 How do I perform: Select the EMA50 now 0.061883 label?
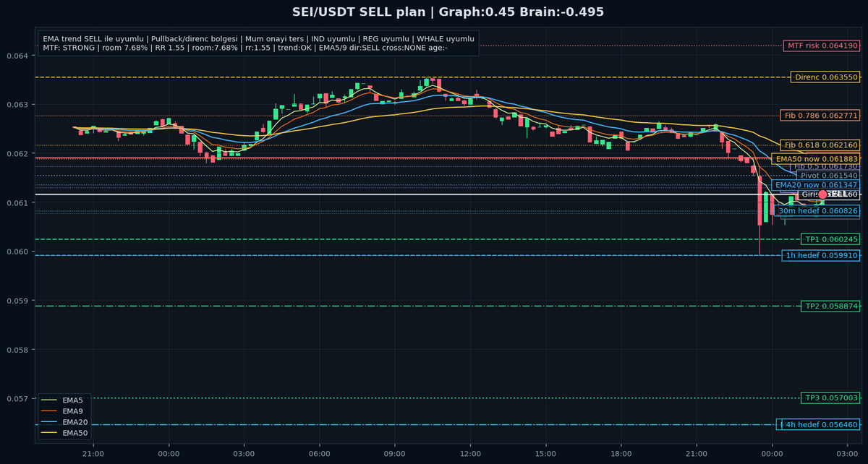(x=817, y=159)
